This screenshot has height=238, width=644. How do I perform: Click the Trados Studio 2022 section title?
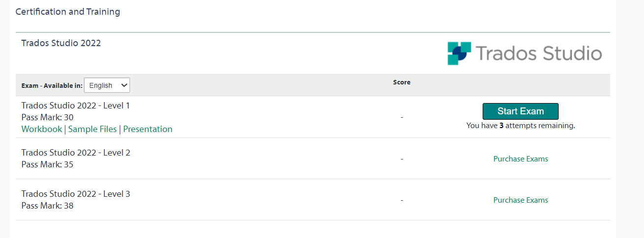[x=61, y=43]
